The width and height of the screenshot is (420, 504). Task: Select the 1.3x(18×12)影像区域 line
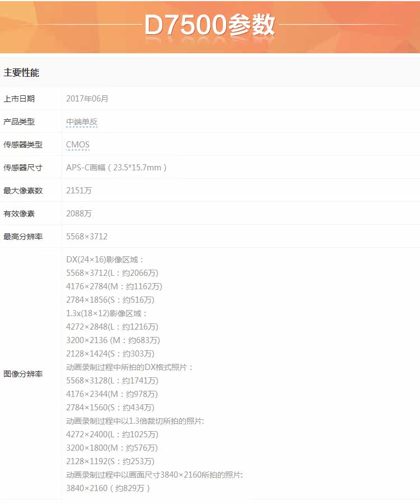pyautogui.click(x=106, y=314)
